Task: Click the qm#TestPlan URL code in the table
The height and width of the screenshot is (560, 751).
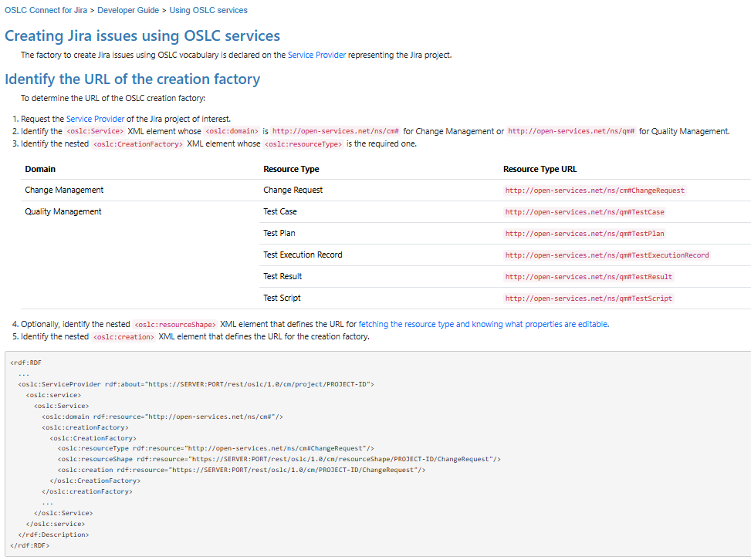Action: click(x=584, y=234)
